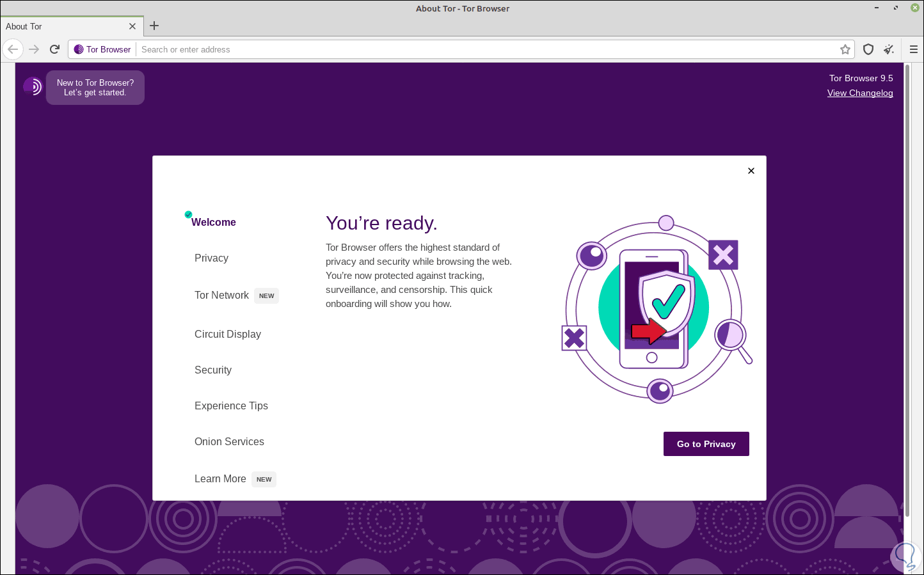Open the Tor Network onboarding section
The image size is (924, 575).
[x=221, y=295]
